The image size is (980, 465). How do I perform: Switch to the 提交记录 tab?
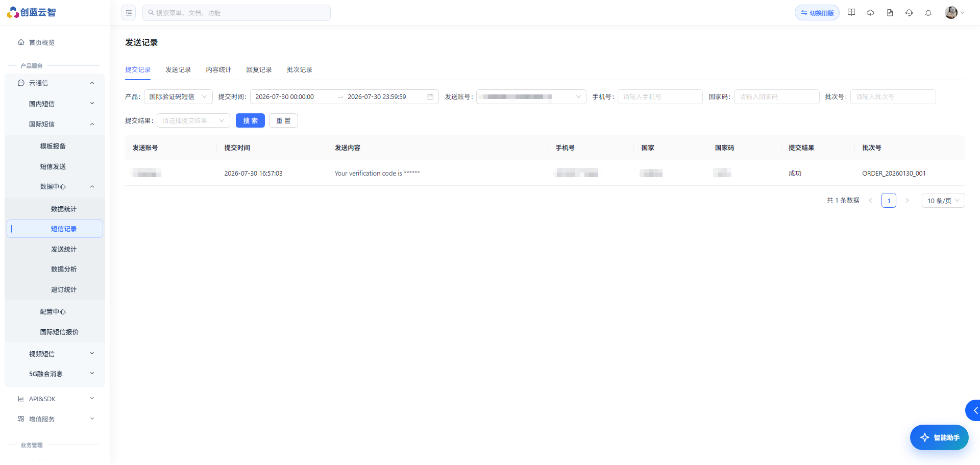pyautogui.click(x=138, y=70)
